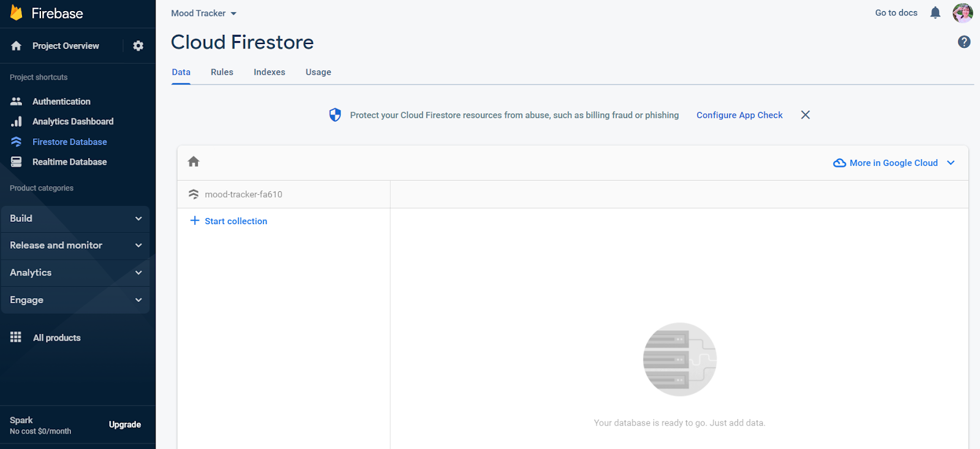Click the Upgrade plan button
Screen dimensions: 980x449
point(125,425)
